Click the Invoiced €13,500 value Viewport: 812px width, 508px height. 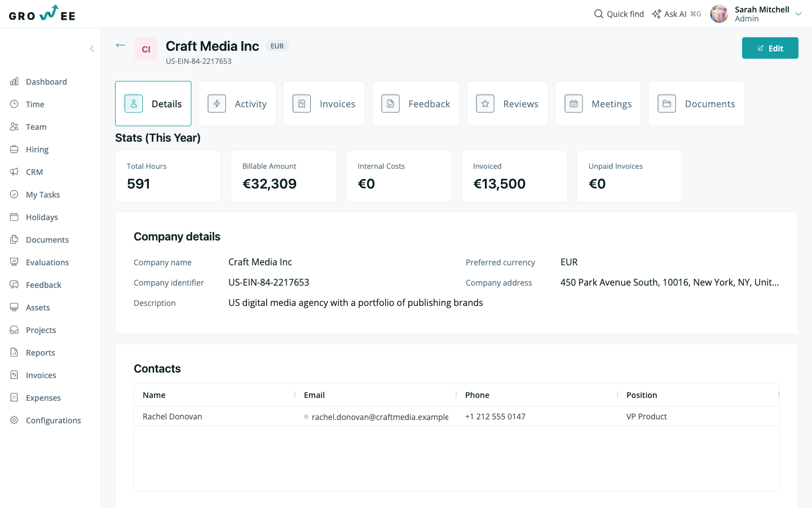coord(500,183)
